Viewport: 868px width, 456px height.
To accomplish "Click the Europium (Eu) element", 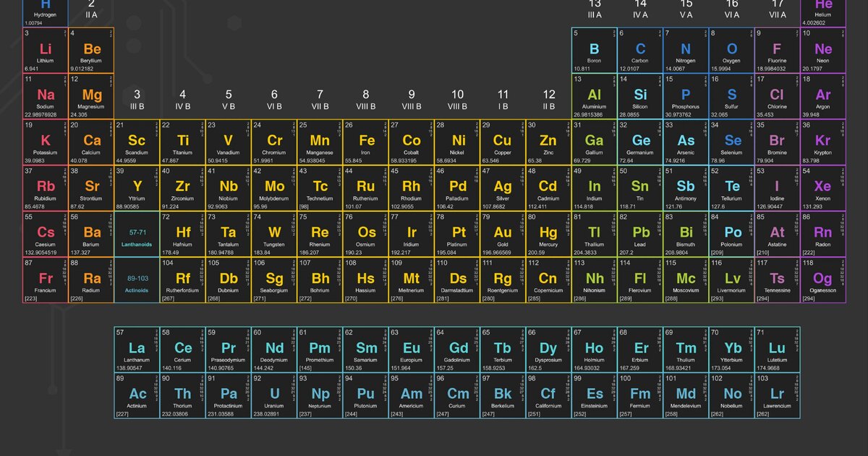I will click(411, 350).
